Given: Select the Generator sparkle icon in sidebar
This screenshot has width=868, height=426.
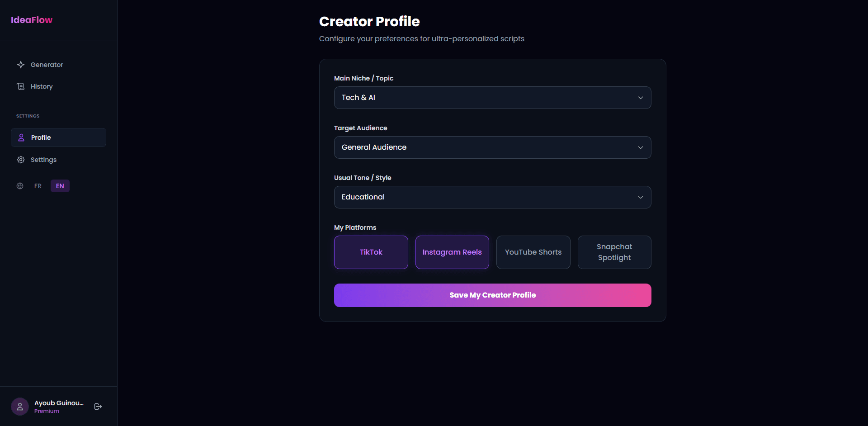Looking at the screenshot, I should pos(20,65).
